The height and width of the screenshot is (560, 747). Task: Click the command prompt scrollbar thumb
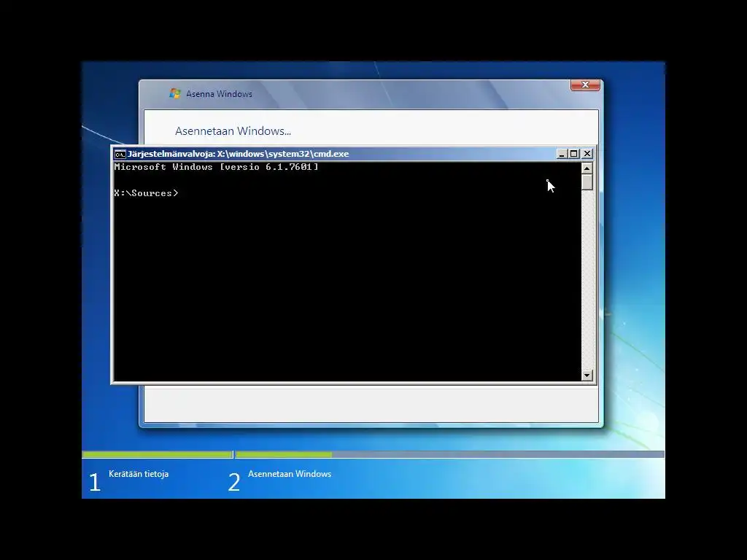[587, 182]
